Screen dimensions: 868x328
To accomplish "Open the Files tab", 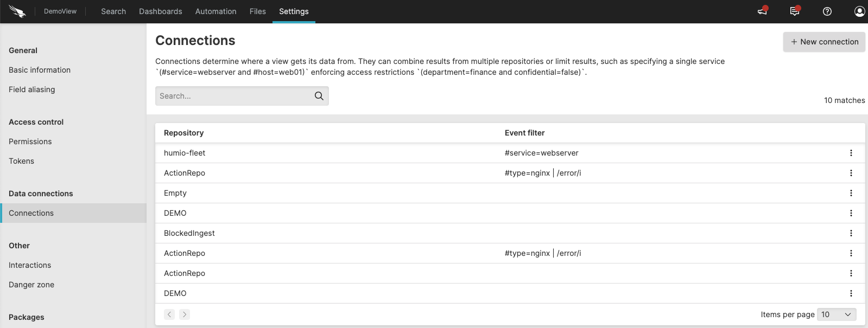I will click(x=258, y=11).
